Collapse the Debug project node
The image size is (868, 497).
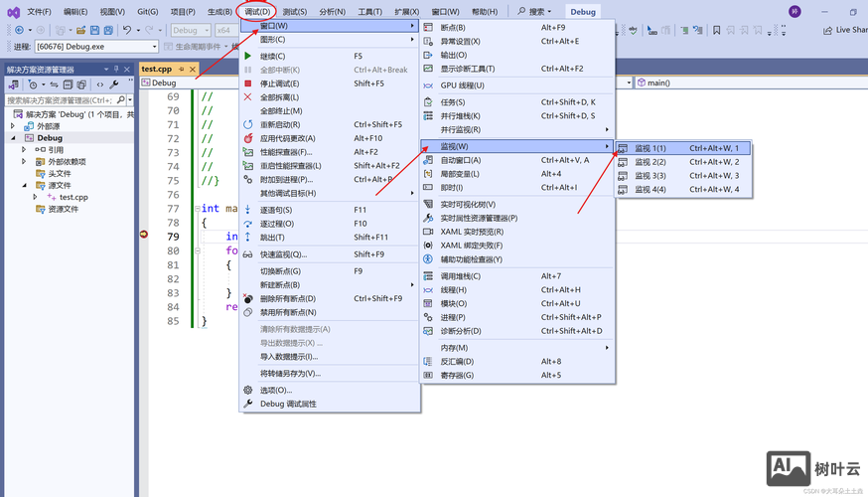pos(13,138)
